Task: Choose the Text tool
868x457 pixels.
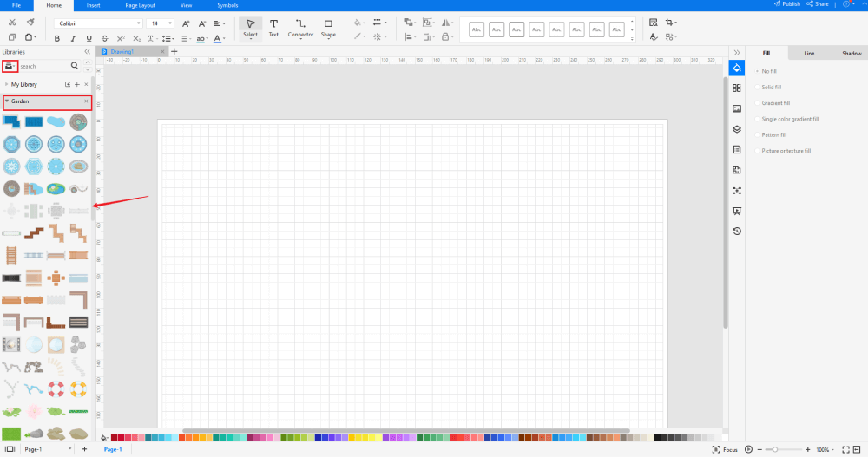Action: (x=273, y=29)
